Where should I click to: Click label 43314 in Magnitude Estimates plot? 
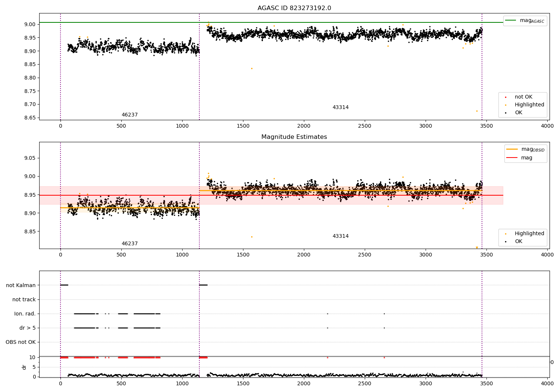340,236
